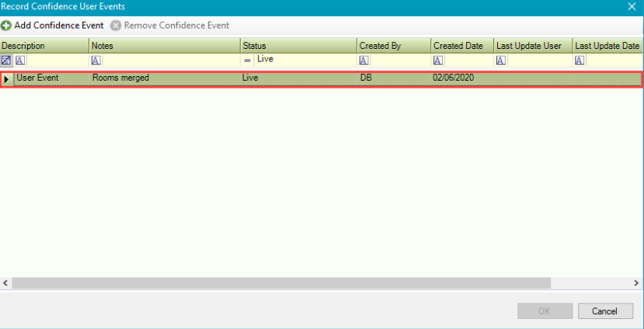Click the green Add Confidence Event plus icon
Image resolution: width=644 pixels, height=329 pixels.
[x=6, y=26]
